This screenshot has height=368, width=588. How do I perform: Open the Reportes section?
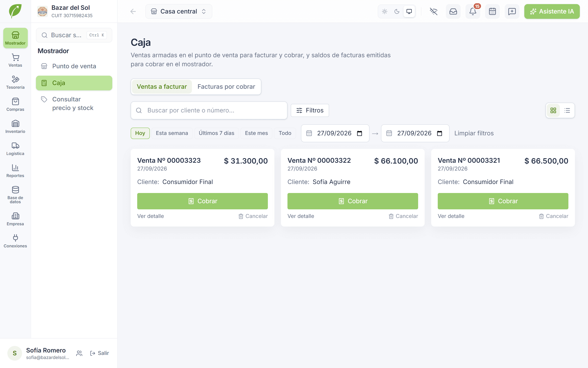15,171
